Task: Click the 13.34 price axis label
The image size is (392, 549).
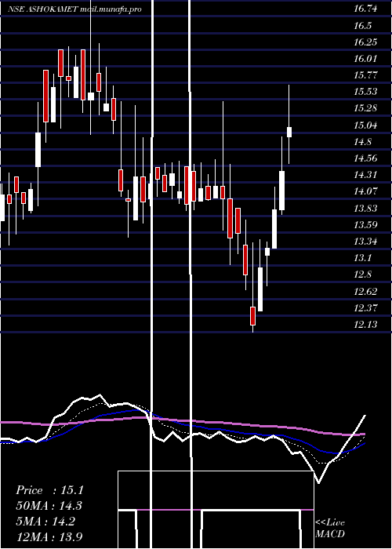Action: [366, 242]
